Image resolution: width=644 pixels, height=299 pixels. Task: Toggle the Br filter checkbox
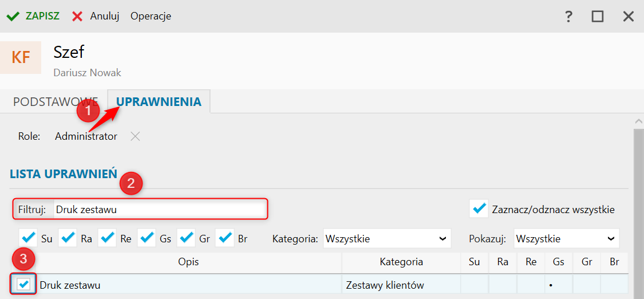point(224,238)
